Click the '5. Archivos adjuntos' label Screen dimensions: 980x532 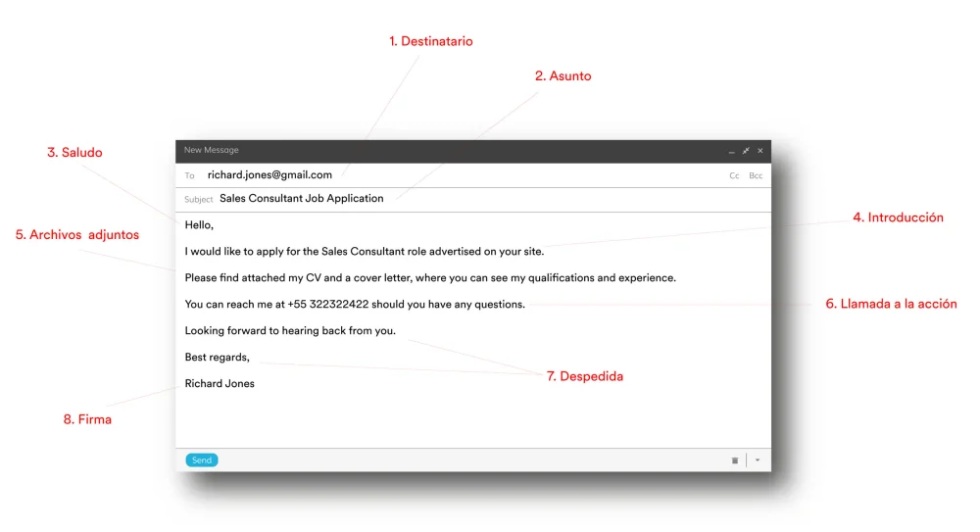tap(76, 235)
